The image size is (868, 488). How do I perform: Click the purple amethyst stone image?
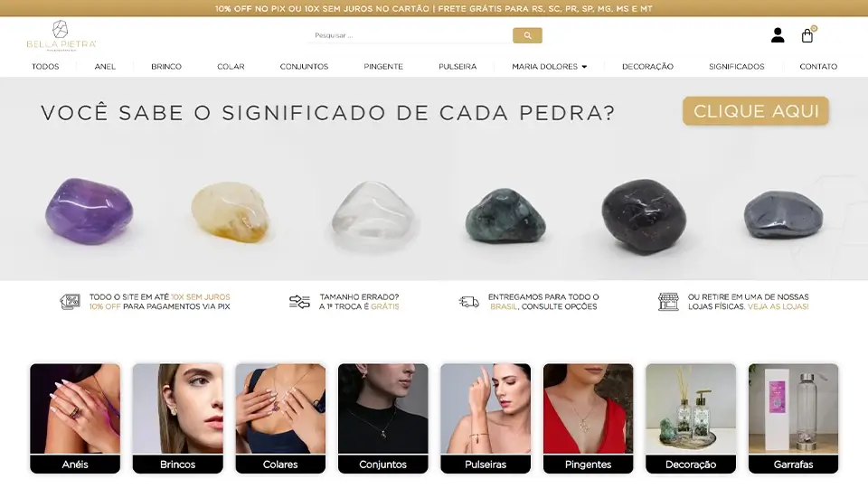[x=90, y=211]
